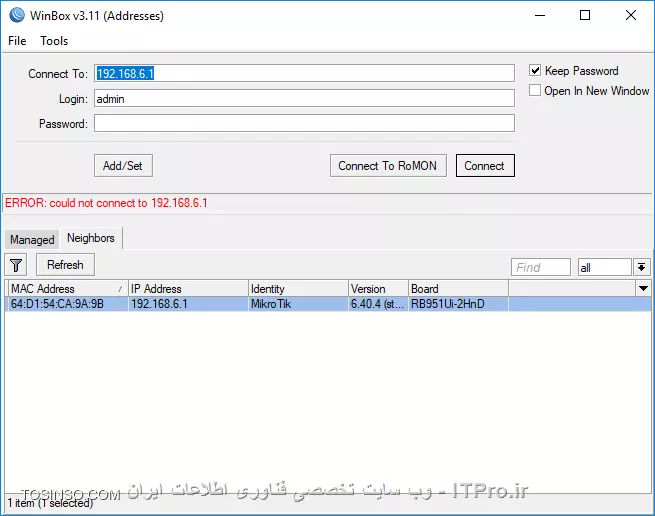
Task: Maximize the WinBox window
Action: click(585, 15)
